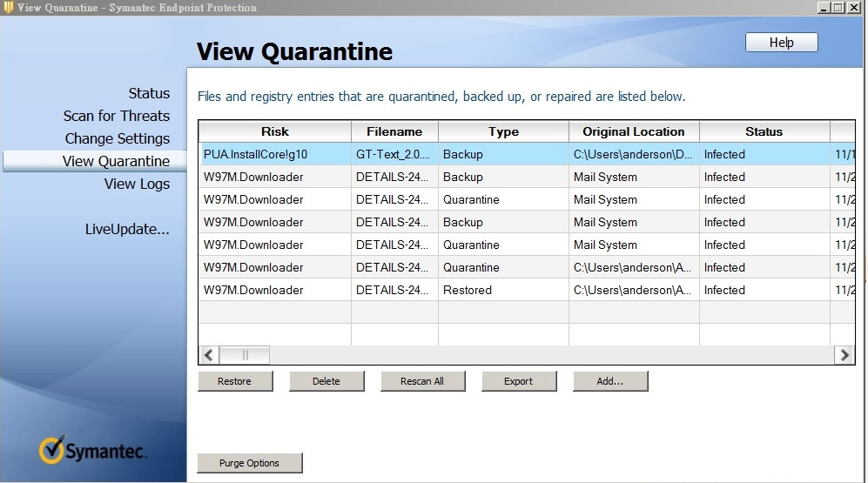Go to Scan for Threats
This screenshot has width=868, height=483.
117,116
